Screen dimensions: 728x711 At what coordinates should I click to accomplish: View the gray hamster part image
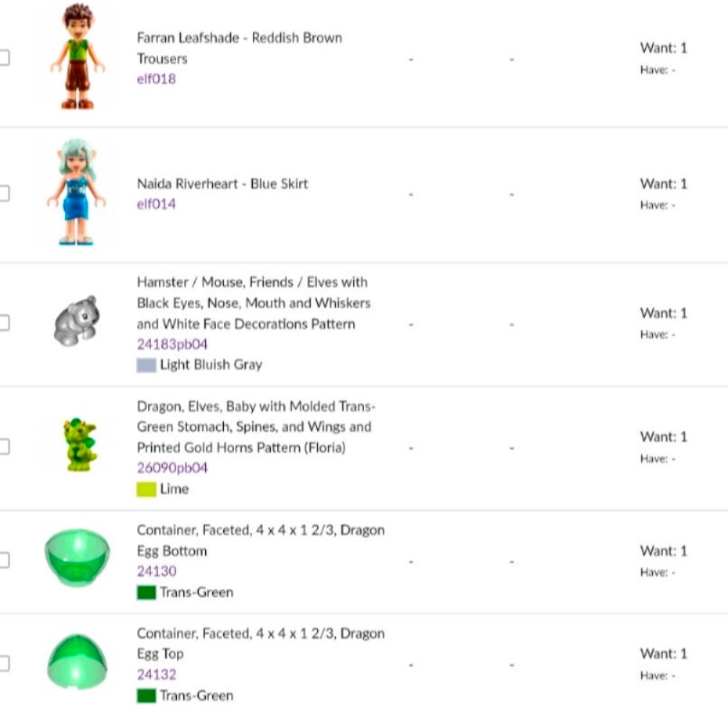pyautogui.click(x=76, y=322)
